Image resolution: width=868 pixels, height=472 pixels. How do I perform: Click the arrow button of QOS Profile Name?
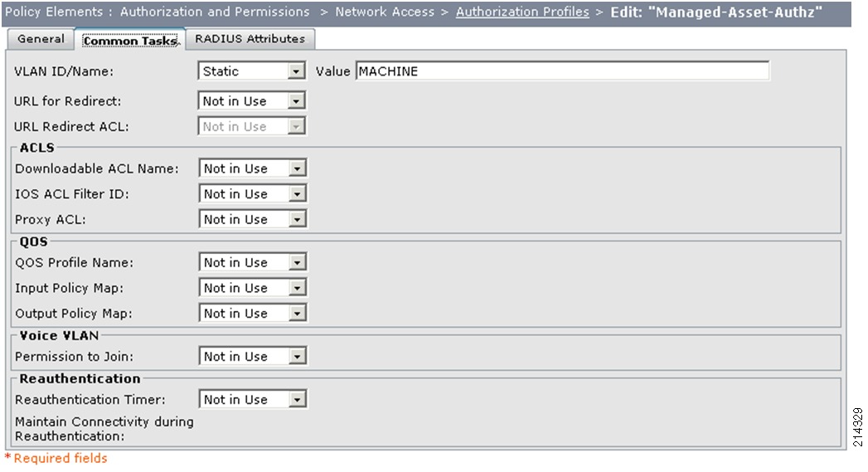click(298, 263)
